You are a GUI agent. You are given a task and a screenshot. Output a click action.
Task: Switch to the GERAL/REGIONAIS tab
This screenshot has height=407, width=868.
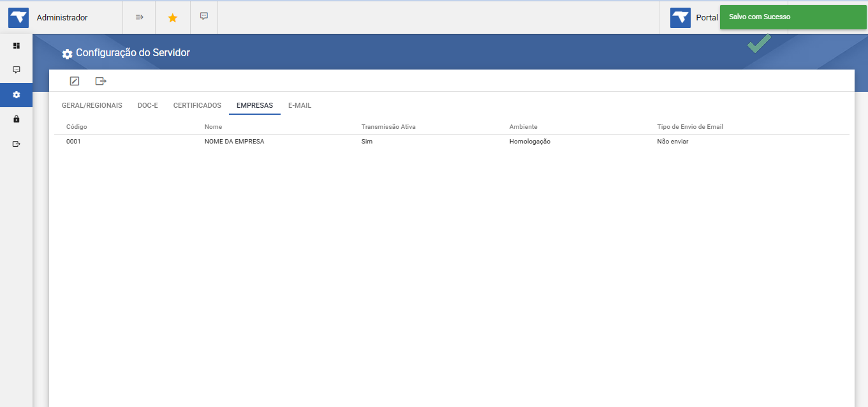coord(92,105)
